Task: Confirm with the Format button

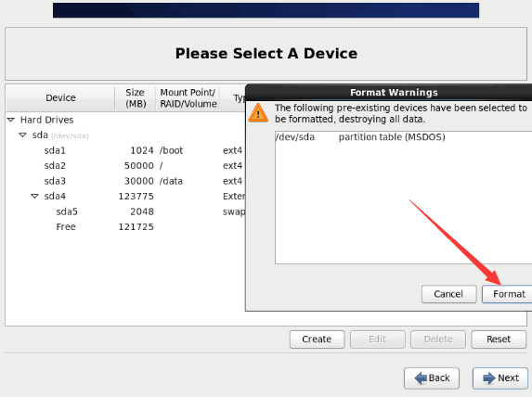Action: click(507, 294)
